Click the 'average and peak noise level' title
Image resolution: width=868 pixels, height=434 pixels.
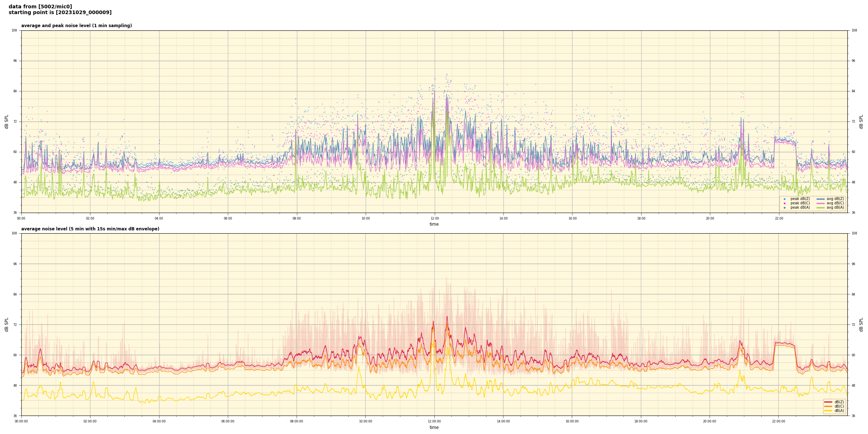76,26
